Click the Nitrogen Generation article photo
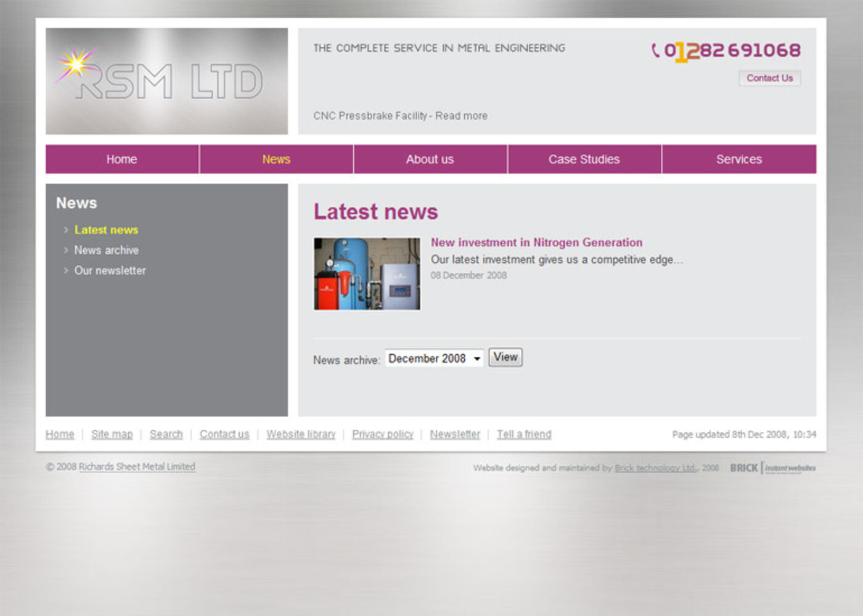Viewport: 863px width, 616px height. click(367, 274)
